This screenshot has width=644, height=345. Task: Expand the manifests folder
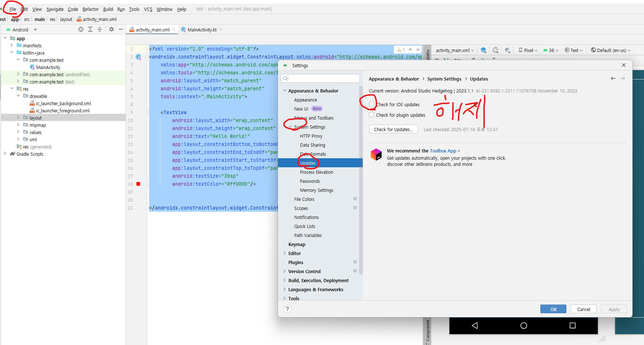pyautogui.click(x=12, y=45)
